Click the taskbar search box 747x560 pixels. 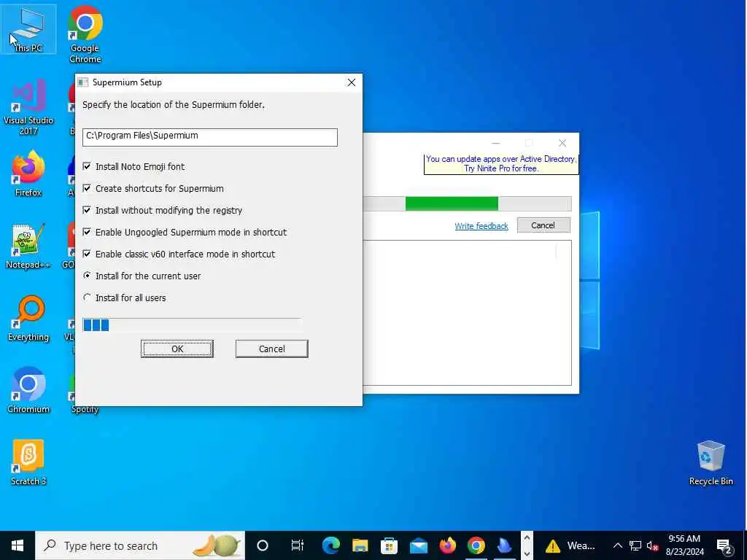(140, 545)
